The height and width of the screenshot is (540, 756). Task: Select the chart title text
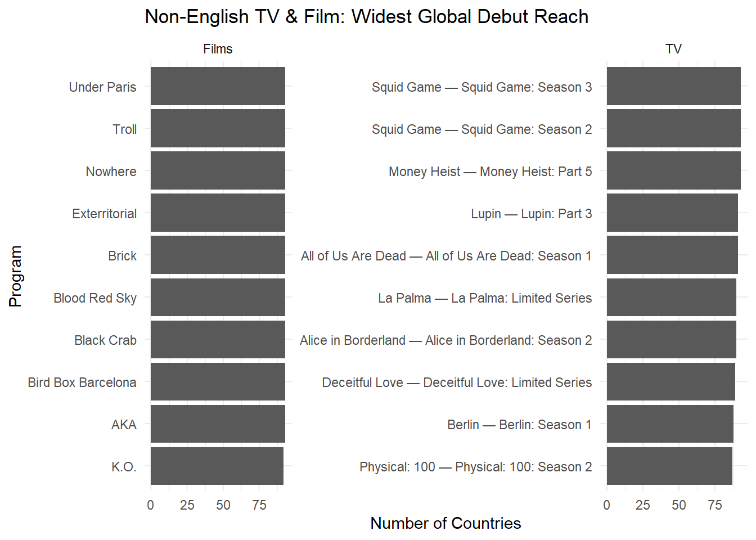tap(366, 17)
